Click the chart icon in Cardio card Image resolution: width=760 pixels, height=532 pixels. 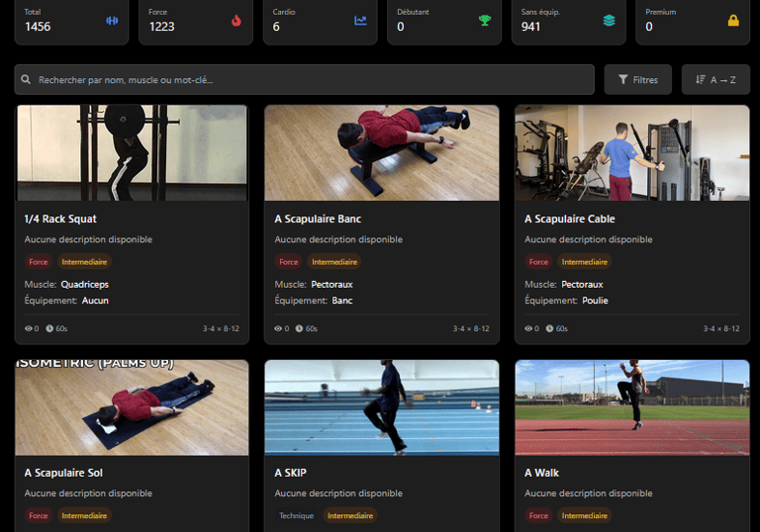[360, 21]
